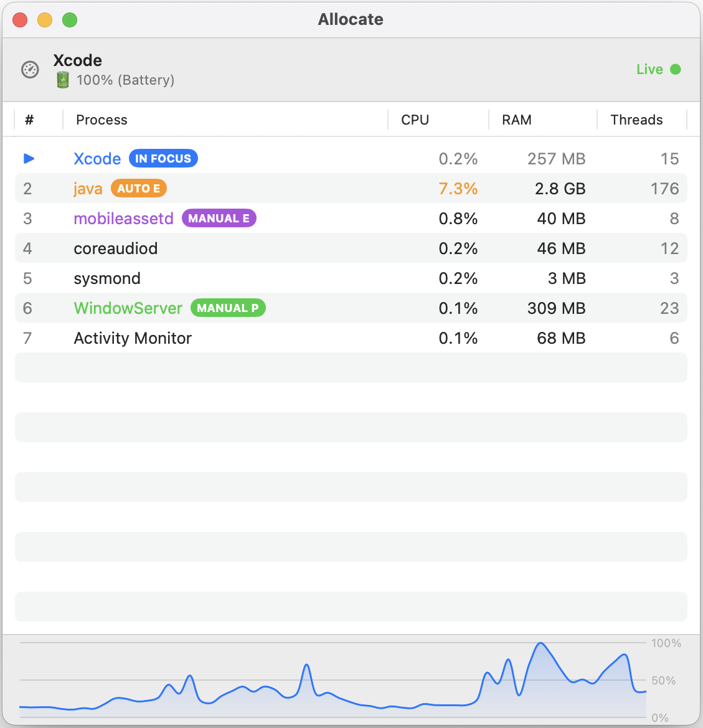This screenshot has height=728, width=703.
Task: Click the green battery icon
Action: [63, 80]
